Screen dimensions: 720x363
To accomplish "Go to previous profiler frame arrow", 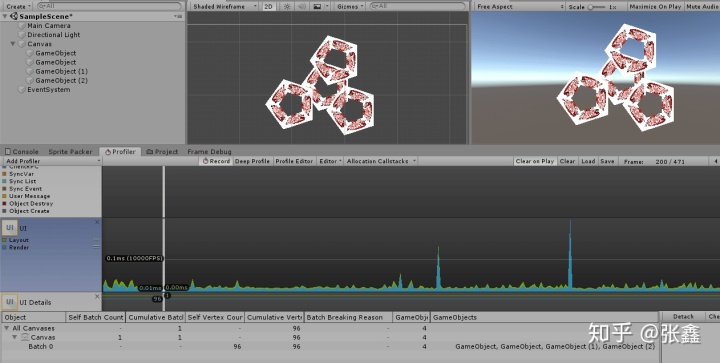I will (715, 161).
